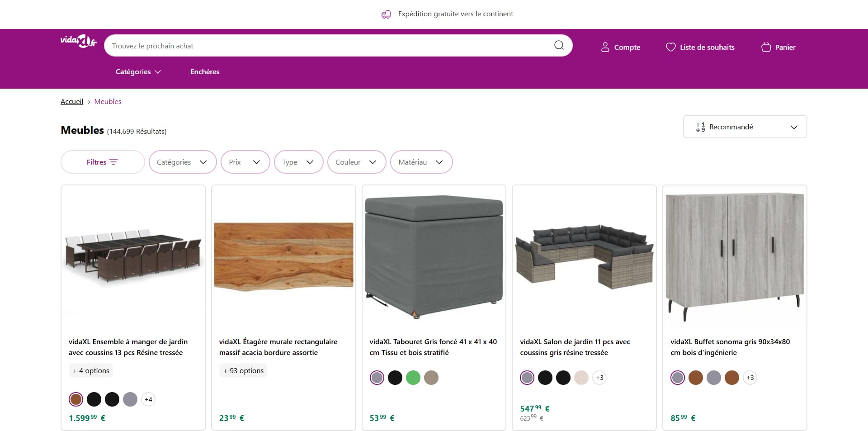Viewport: 868px width, 431px height.
Task: Open dark grey Tabouret product image
Action: (x=434, y=256)
